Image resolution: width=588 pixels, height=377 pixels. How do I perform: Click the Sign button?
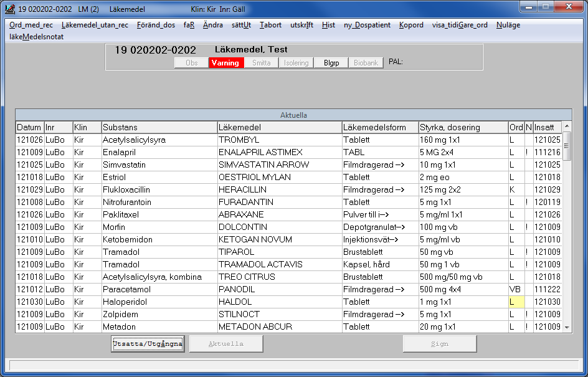click(x=440, y=343)
